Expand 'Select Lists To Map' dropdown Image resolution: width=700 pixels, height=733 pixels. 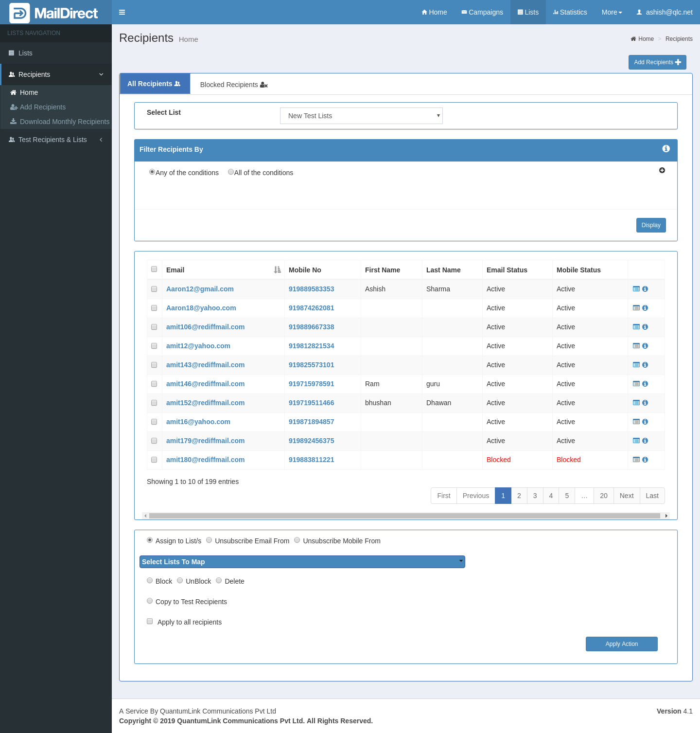tap(302, 562)
